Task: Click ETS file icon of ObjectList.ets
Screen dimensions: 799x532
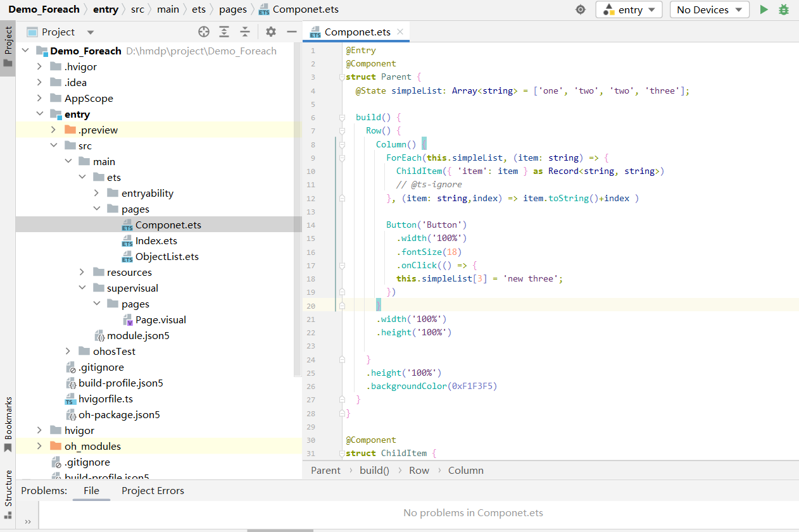Action: point(127,257)
